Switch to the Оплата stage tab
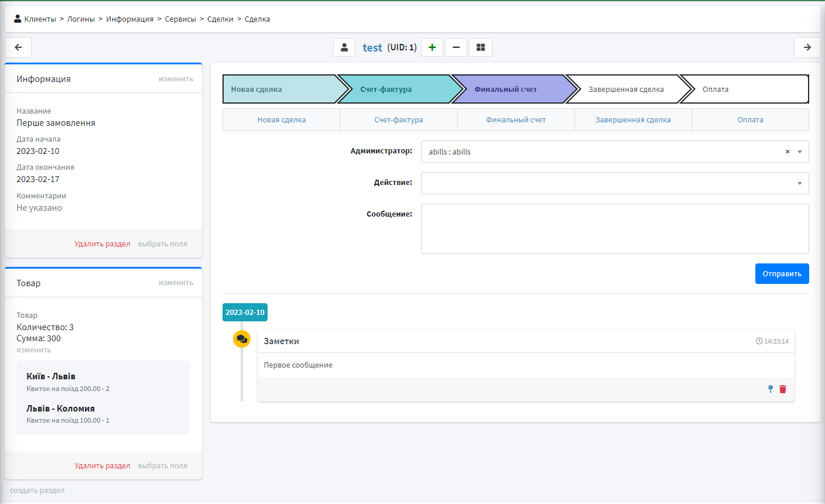 (x=750, y=120)
